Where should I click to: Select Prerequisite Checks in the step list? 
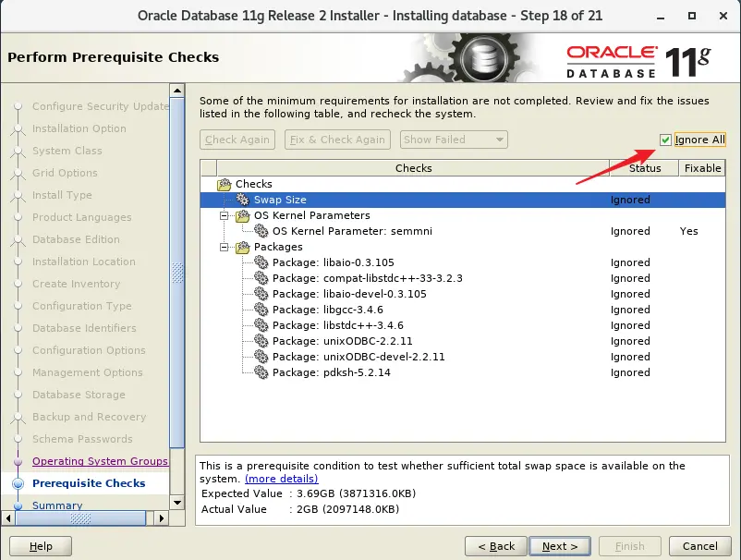coord(89,483)
